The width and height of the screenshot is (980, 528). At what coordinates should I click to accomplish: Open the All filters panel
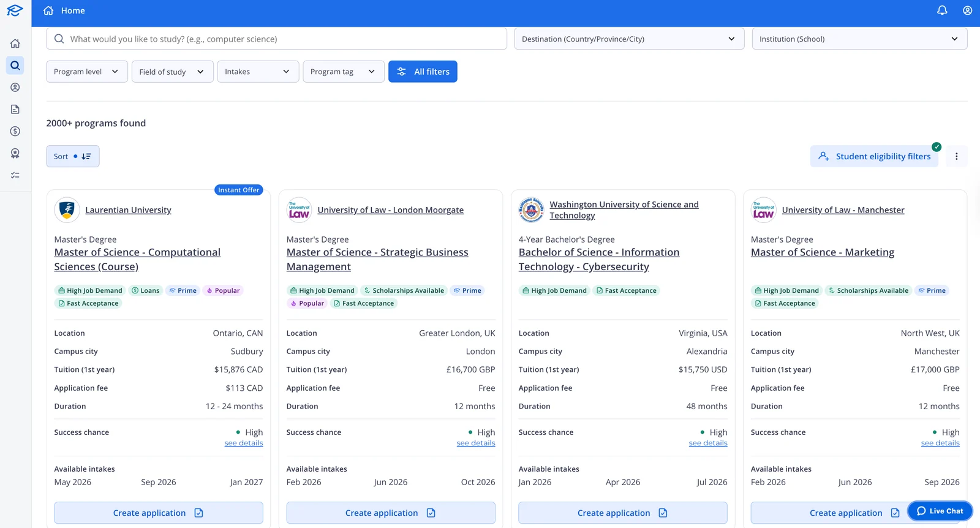point(423,72)
